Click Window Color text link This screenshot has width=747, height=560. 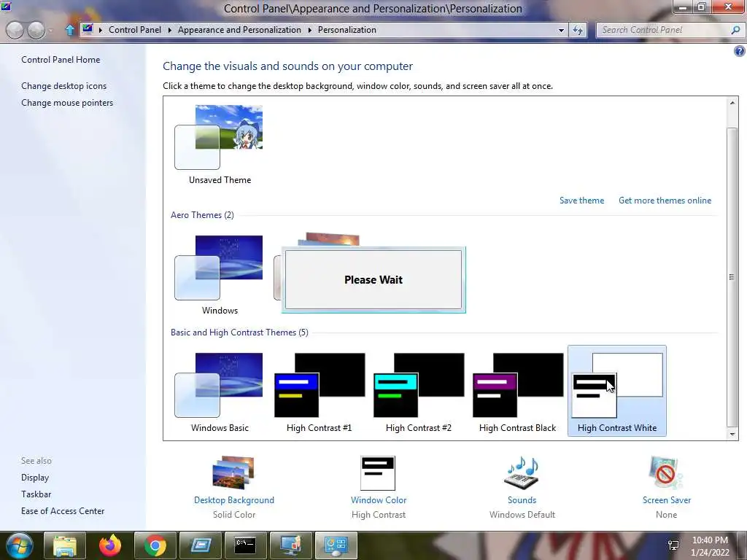click(x=379, y=500)
